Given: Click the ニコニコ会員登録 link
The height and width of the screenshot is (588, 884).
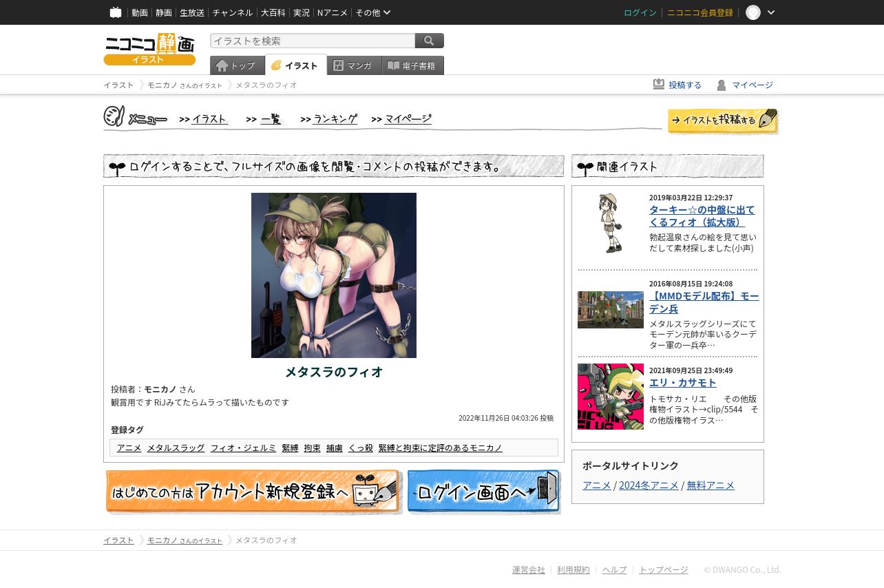Looking at the screenshot, I should (x=700, y=12).
